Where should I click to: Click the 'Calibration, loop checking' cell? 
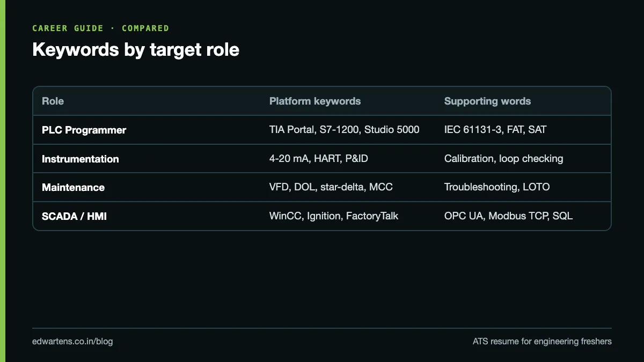click(504, 159)
